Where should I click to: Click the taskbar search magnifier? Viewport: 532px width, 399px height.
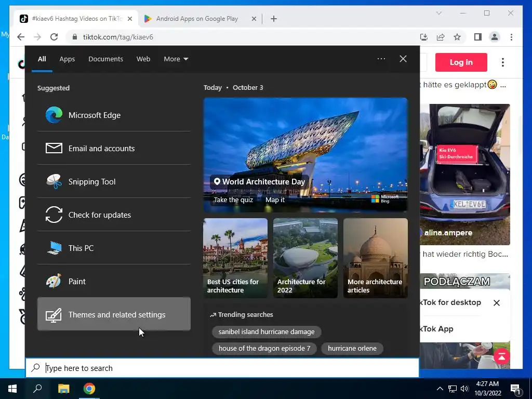pyautogui.click(x=37, y=389)
